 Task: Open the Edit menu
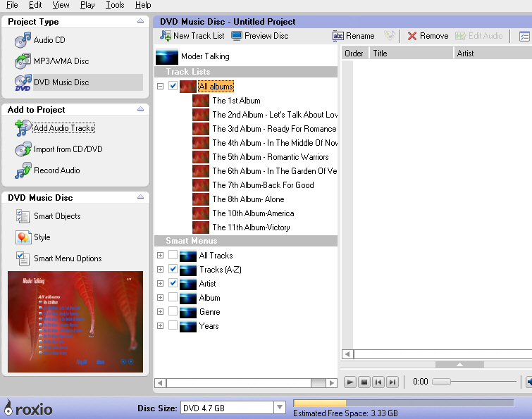[35, 5]
